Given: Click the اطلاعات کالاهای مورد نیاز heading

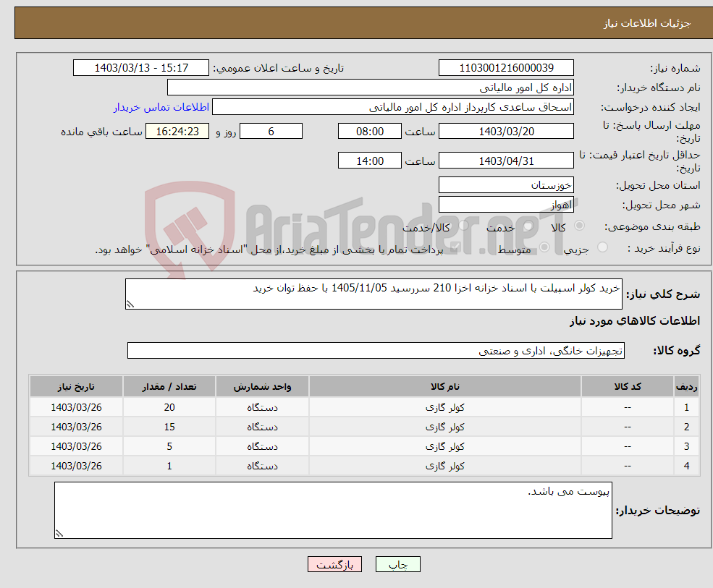Looking at the screenshot, I should (x=635, y=321).
